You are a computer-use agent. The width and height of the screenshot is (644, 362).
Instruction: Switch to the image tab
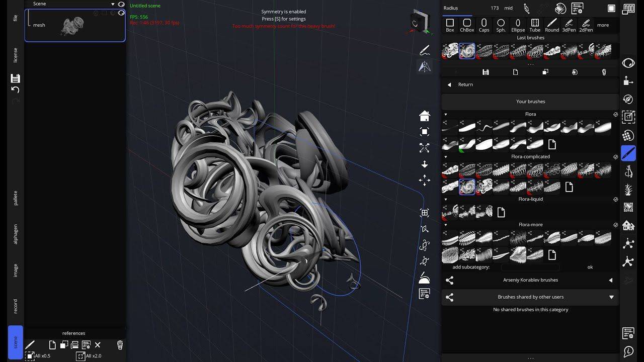(x=16, y=270)
